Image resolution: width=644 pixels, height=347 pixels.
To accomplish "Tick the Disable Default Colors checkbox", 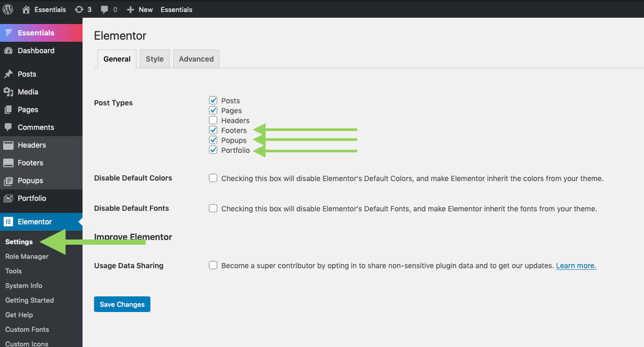I will (x=213, y=178).
